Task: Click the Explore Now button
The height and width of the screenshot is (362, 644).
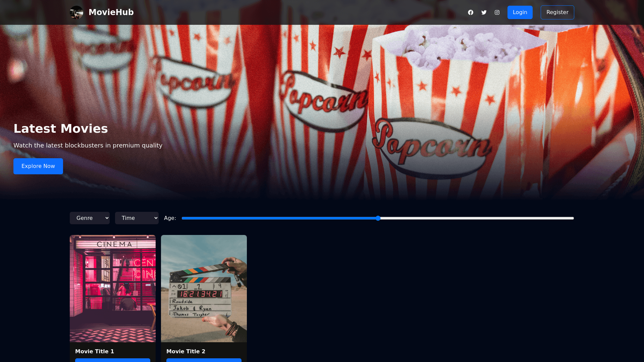Action: point(38,166)
